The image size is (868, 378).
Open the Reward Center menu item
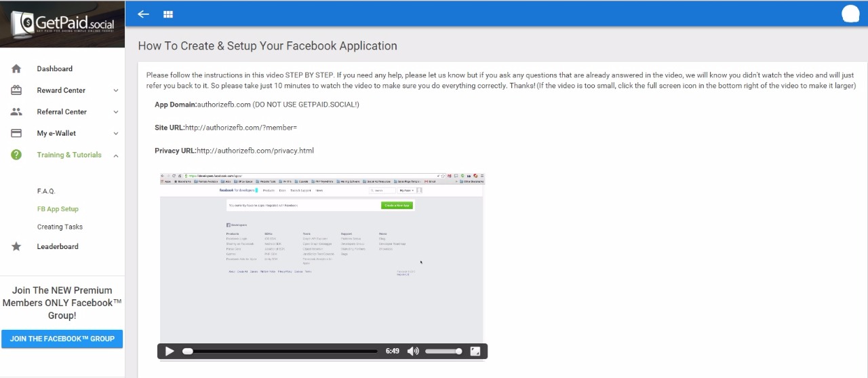tap(62, 90)
